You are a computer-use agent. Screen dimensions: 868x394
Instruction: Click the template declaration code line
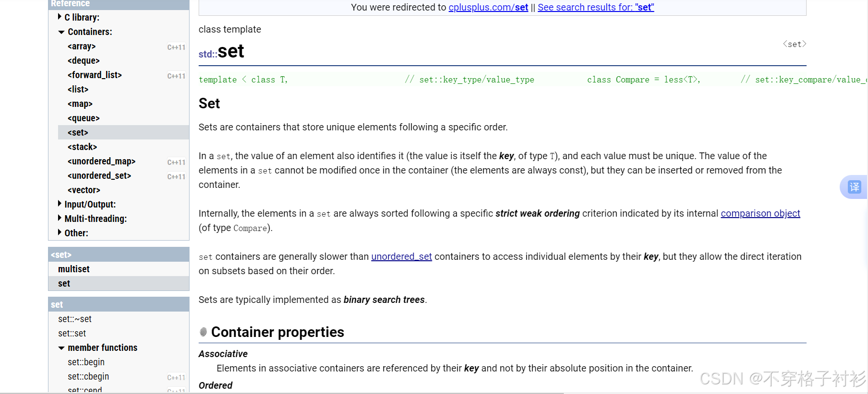pos(533,80)
